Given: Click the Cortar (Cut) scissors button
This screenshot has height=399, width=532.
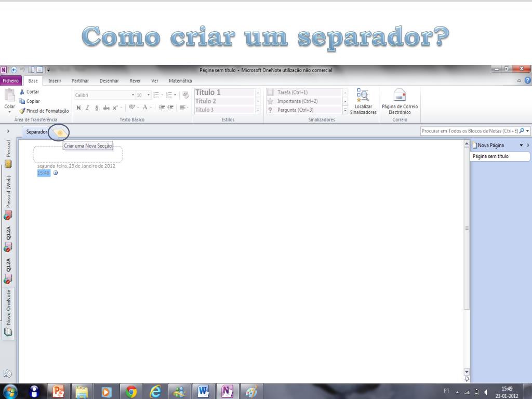Looking at the screenshot, I should (x=29, y=91).
